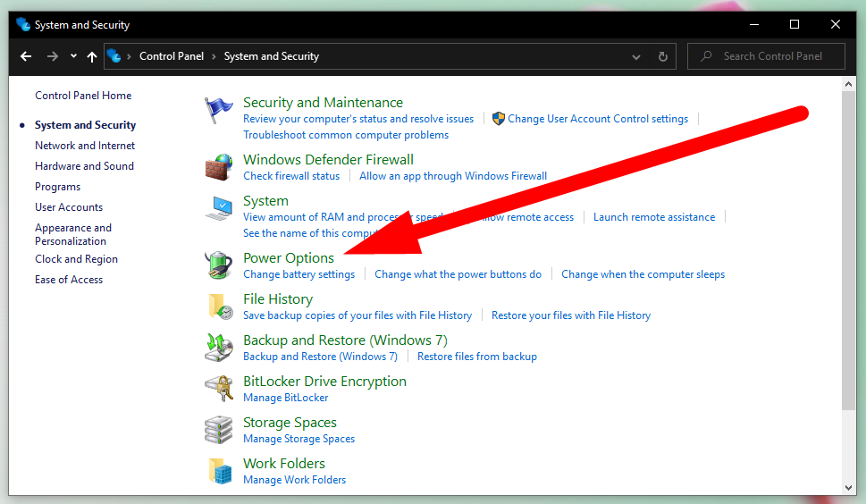Screen dimensions: 866x504
Task: Open Power Options heading
Action: pos(289,257)
